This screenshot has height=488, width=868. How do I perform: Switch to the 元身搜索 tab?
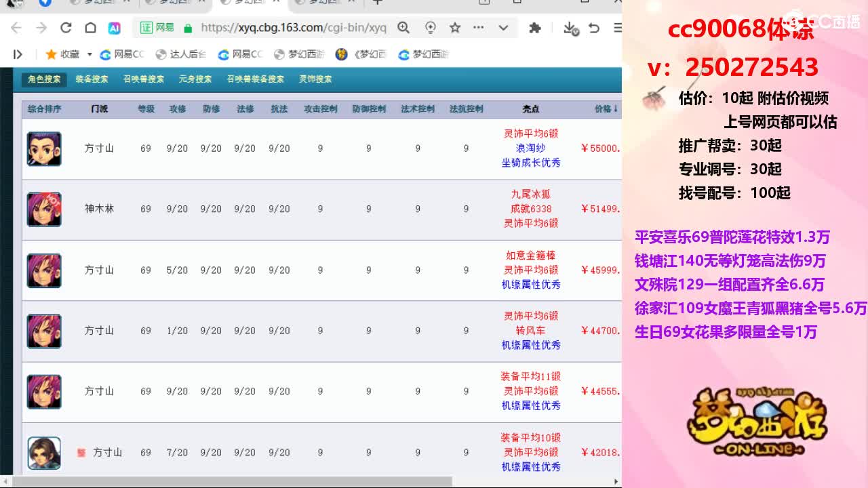click(x=195, y=79)
